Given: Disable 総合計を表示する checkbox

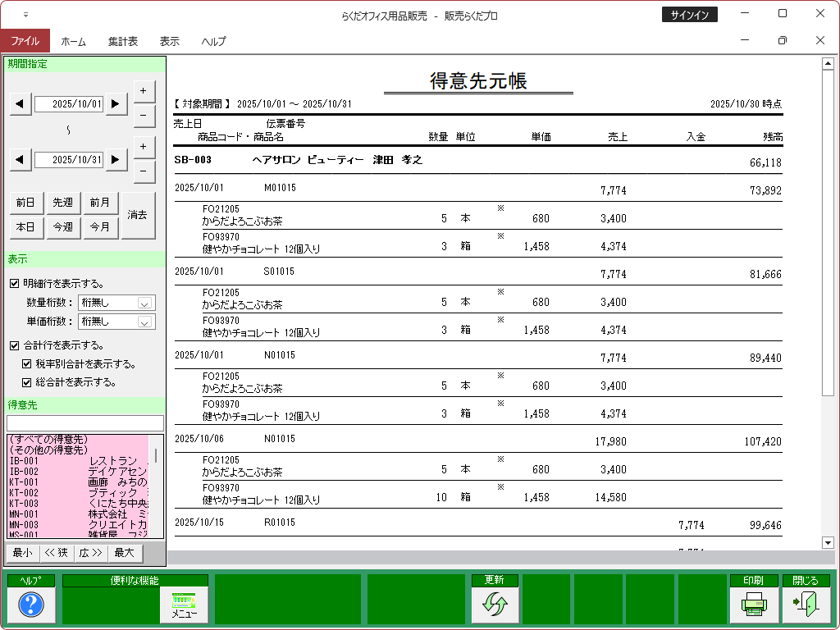Looking at the screenshot, I should 27,382.
